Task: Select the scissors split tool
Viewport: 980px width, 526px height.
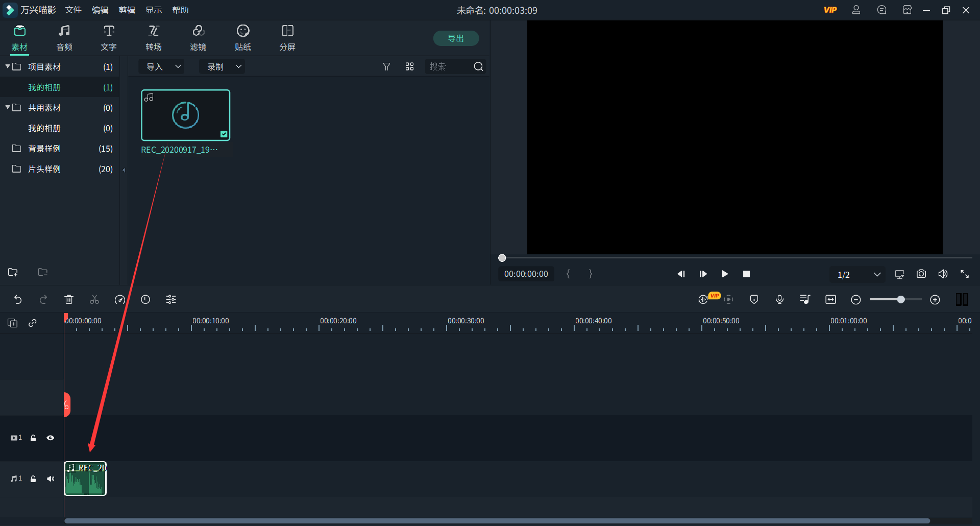Action: pos(94,300)
